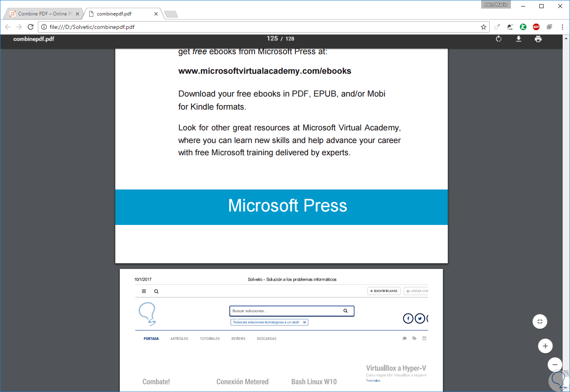
Task: Select the DESCARGAS menu item
Action: [267, 339]
